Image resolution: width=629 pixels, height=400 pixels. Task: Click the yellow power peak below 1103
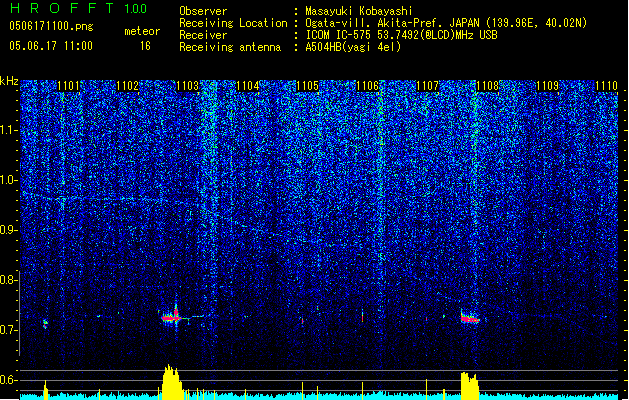[172, 382]
